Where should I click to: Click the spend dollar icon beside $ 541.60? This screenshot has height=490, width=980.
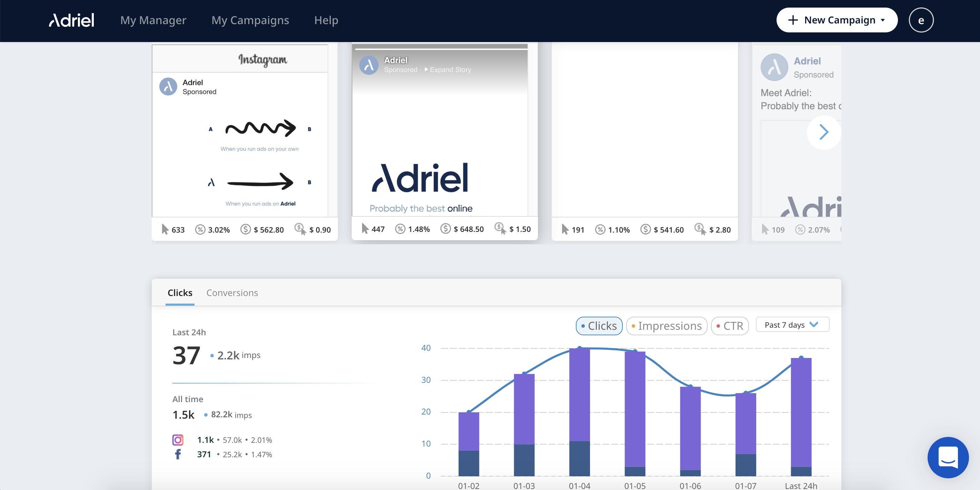coord(646,229)
